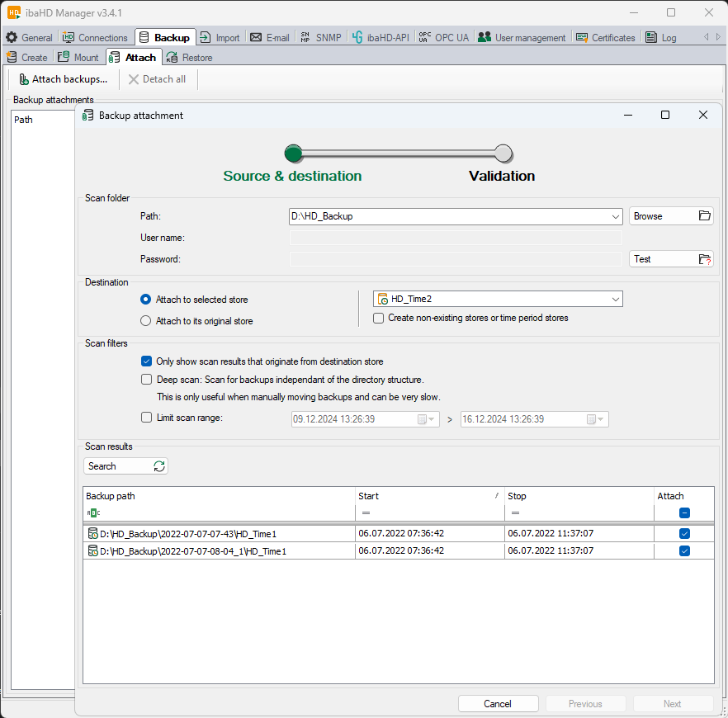Viewport: 728px width, 718px height.
Task: Uncheck Attach for the 2022-07-07-07-43 backup row
Action: [684, 534]
